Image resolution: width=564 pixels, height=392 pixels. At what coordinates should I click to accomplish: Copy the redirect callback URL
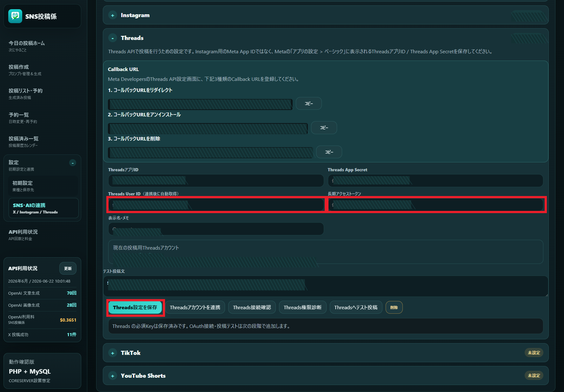309,103
